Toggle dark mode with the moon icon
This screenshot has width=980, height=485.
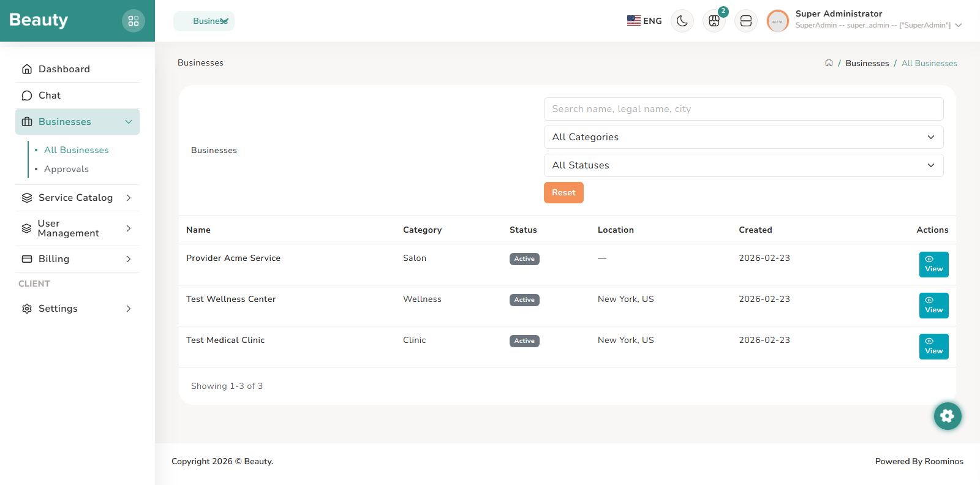(x=682, y=21)
